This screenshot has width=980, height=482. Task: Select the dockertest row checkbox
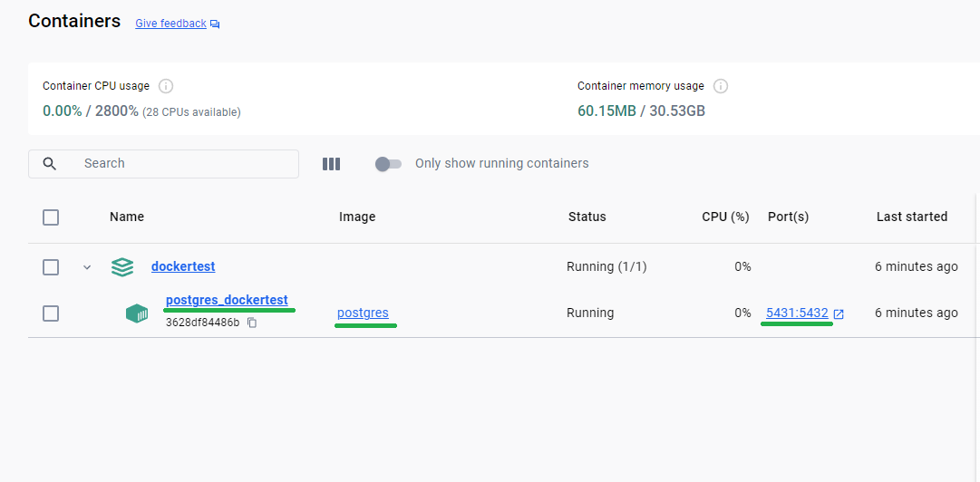coord(51,267)
